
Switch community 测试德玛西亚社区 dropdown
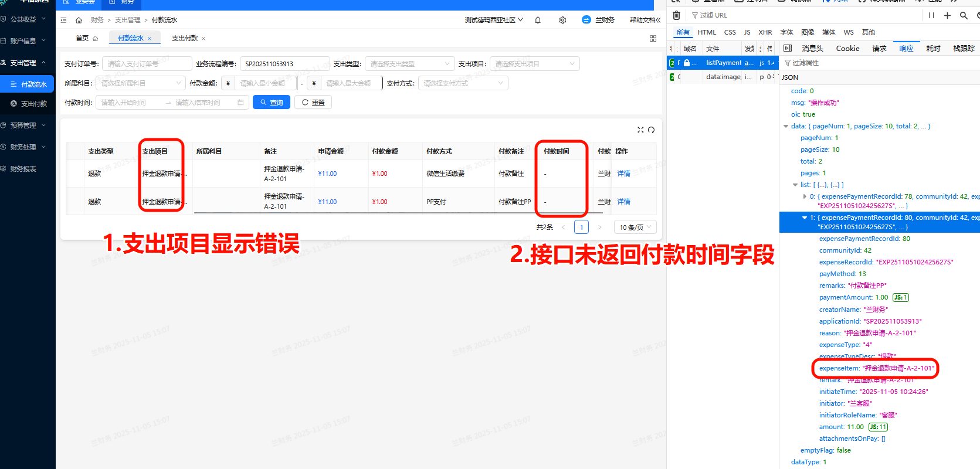[494, 20]
